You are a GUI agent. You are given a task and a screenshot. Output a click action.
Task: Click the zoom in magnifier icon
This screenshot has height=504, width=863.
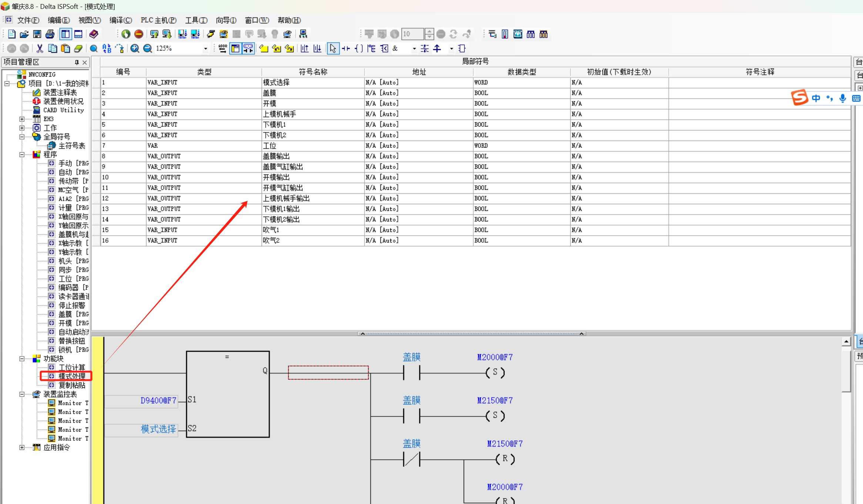[135, 48]
